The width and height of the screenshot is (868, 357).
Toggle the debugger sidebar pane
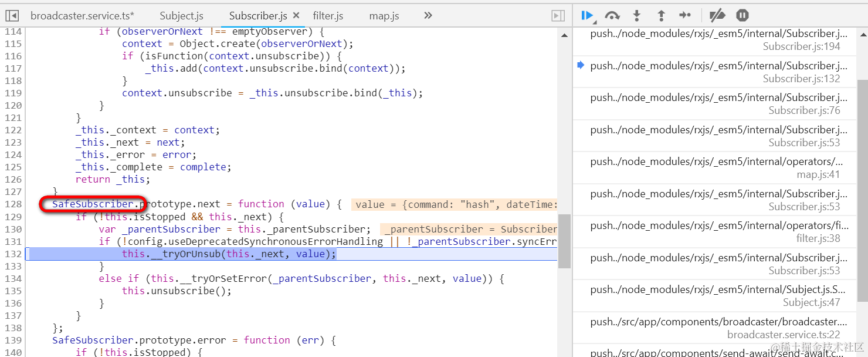558,16
